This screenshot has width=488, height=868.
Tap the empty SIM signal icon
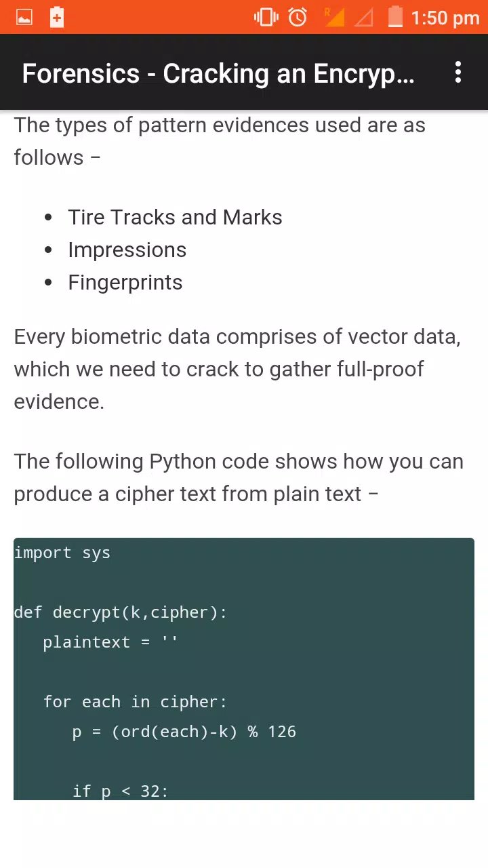point(364,18)
